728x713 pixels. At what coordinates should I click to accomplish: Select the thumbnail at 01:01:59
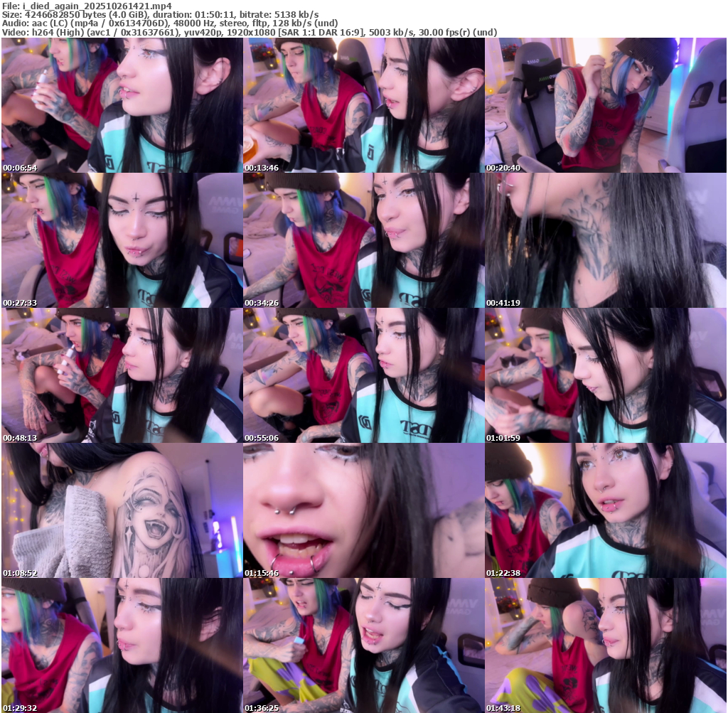[606, 375]
